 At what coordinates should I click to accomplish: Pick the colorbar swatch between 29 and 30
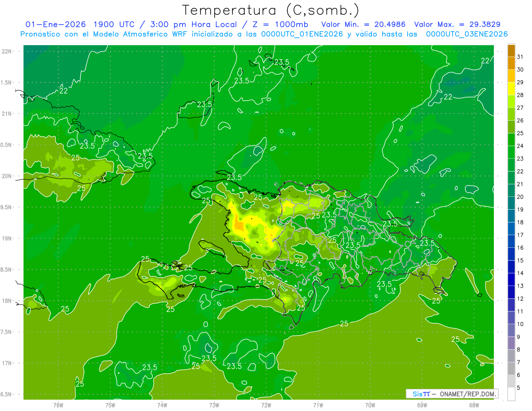511,76
